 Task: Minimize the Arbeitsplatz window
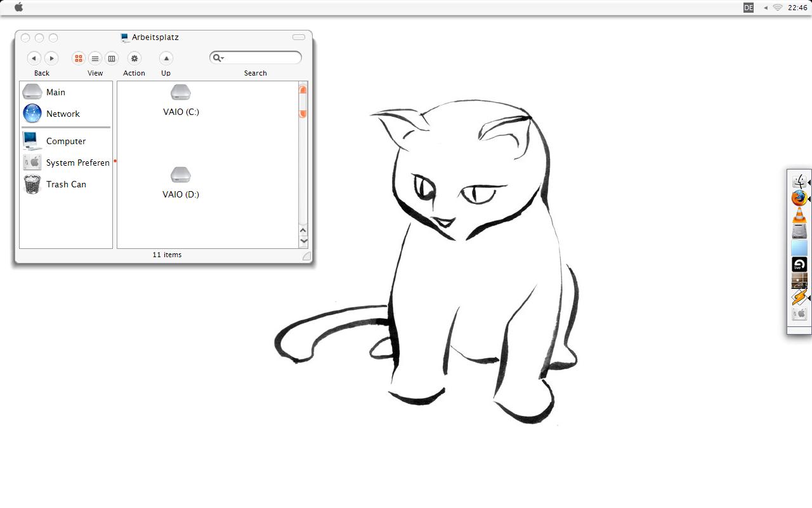(39, 38)
